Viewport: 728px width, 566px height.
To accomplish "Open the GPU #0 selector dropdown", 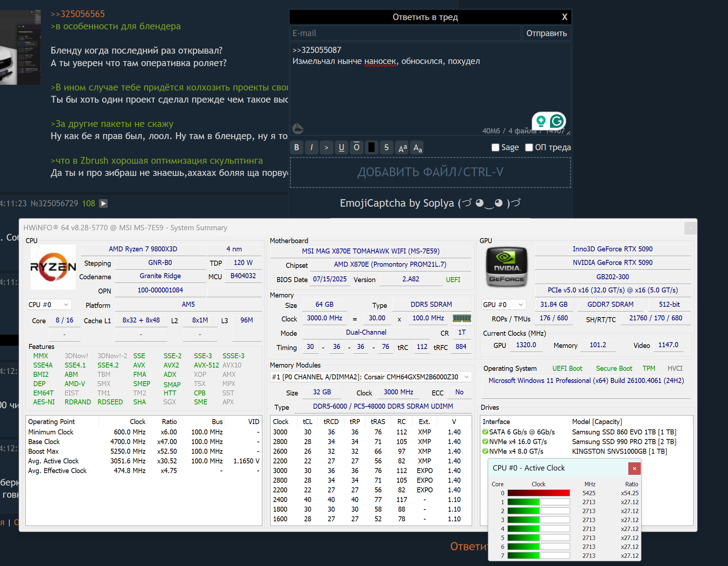I will tap(504, 305).
